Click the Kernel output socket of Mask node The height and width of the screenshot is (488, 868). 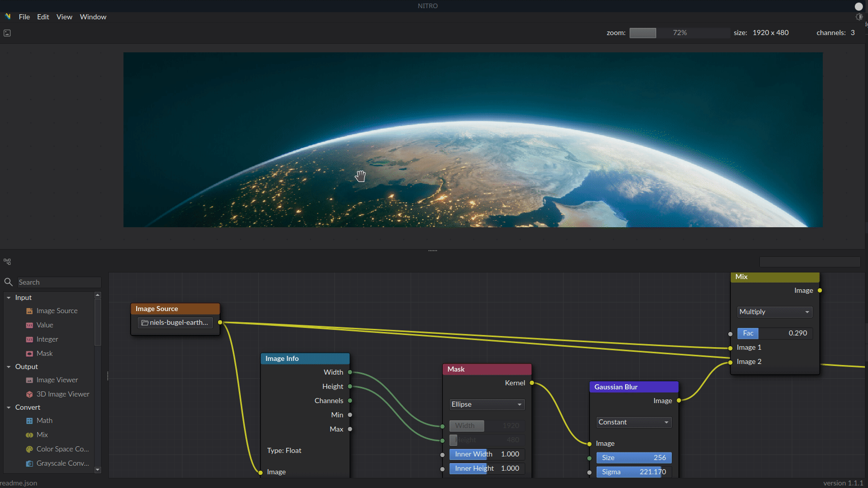tap(532, 383)
